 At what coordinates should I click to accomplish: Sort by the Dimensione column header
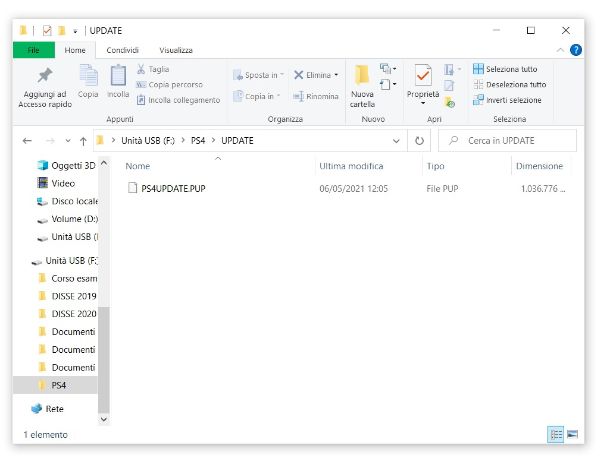point(539,166)
